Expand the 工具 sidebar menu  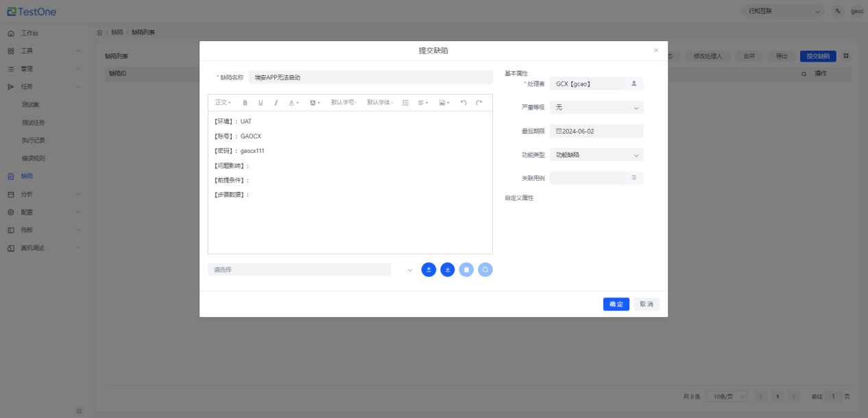coord(45,51)
